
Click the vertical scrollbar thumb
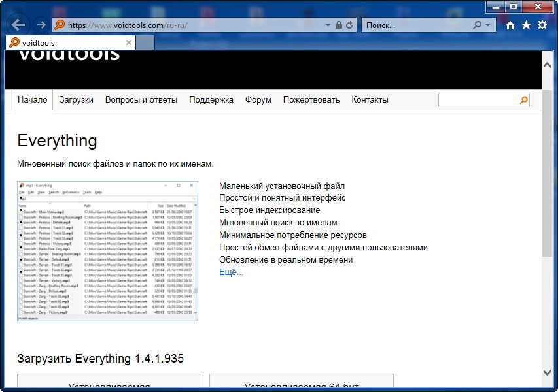[547, 172]
